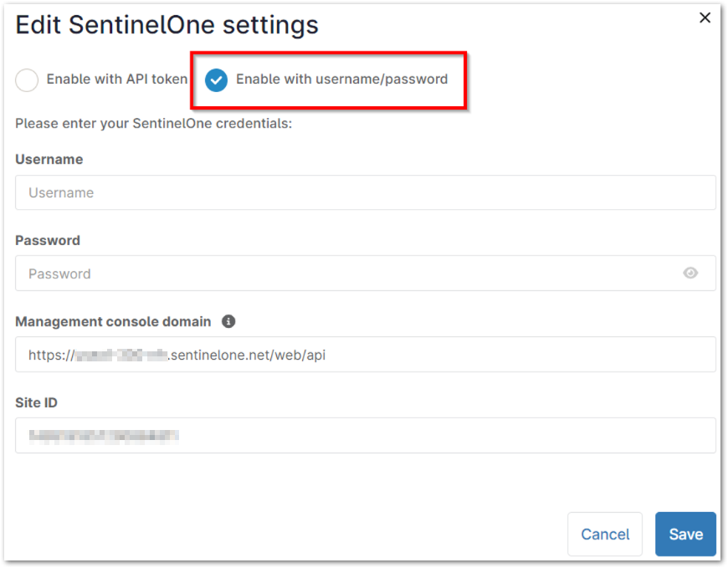Viewport: 728px width, 568px height.
Task: Click the blue checkmark on the selected radio option
Action: [216, 79]
